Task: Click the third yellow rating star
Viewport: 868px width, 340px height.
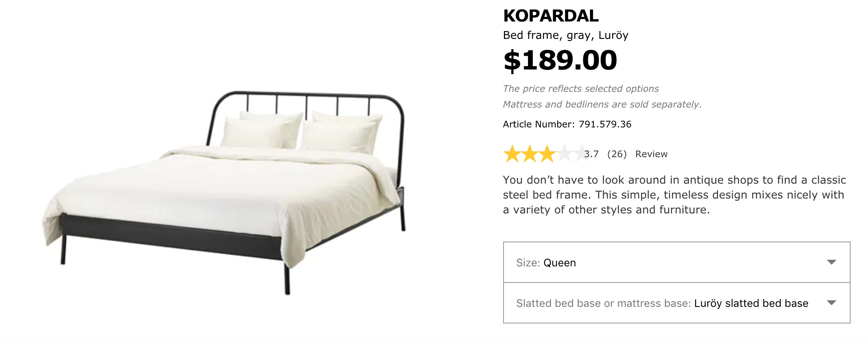Action: [x=547, y=154]
